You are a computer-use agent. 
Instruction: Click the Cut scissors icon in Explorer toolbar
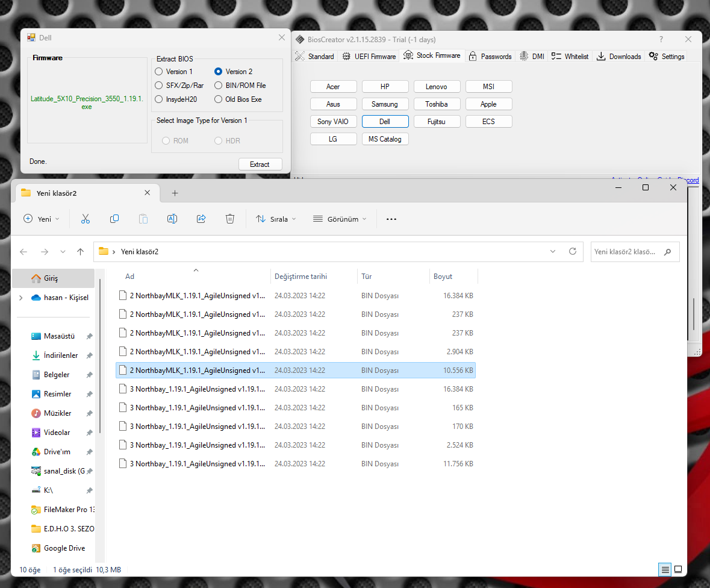coord(85,219)
